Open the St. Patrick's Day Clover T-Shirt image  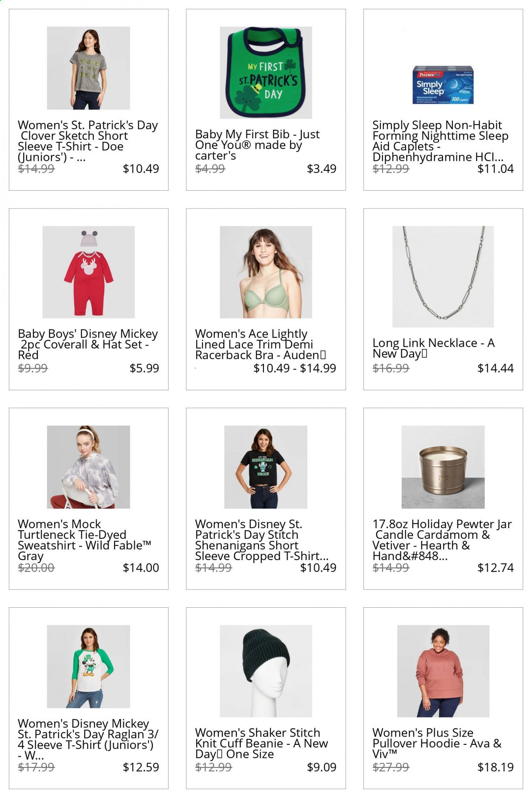point(88,68)
